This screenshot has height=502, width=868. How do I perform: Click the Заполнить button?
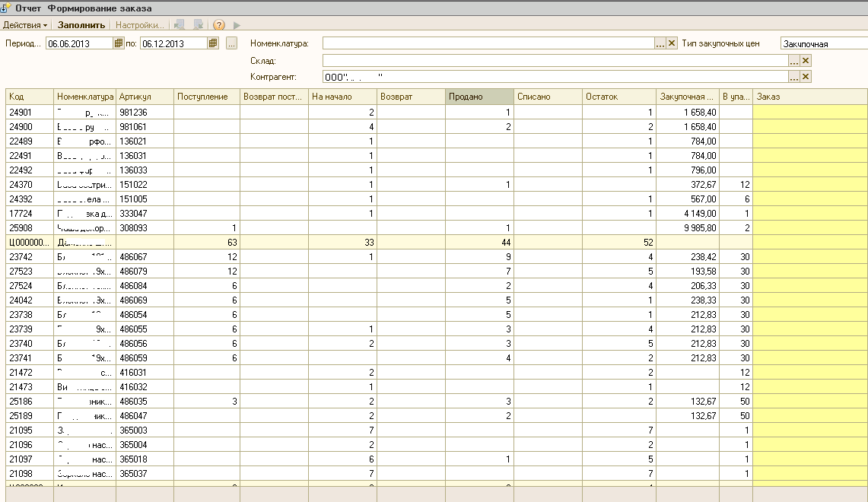(x=81, y=25)
